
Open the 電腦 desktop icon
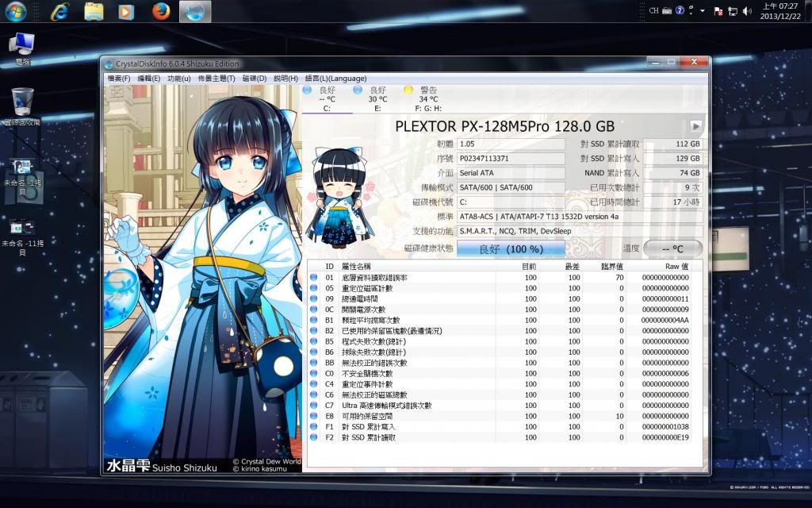[21, 49]
